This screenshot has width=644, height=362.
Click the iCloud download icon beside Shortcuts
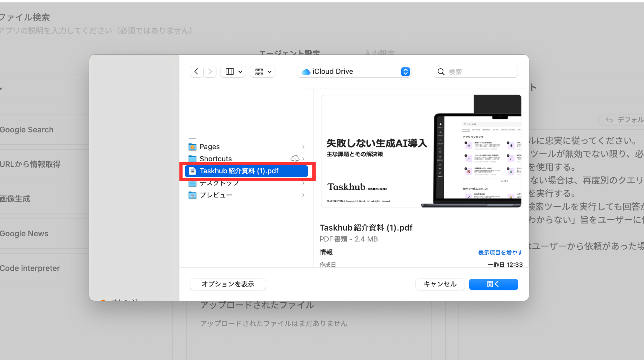point(295,159)
